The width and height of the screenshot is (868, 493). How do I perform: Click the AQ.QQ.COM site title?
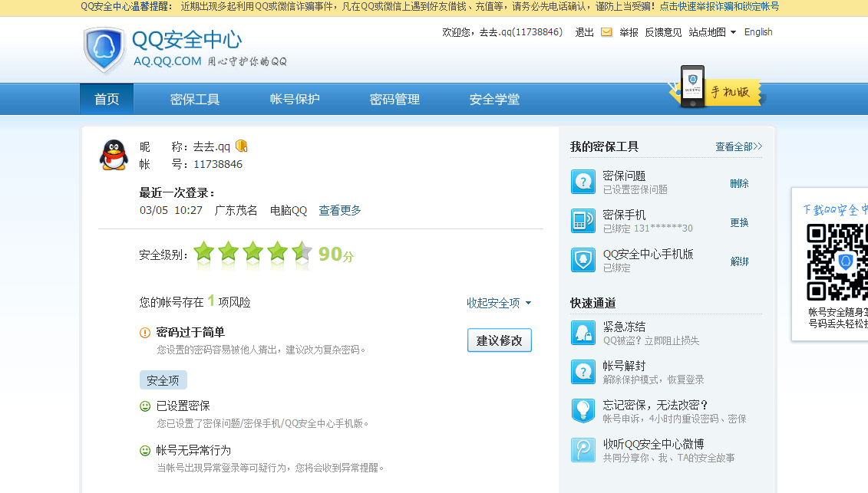(167, 61)
